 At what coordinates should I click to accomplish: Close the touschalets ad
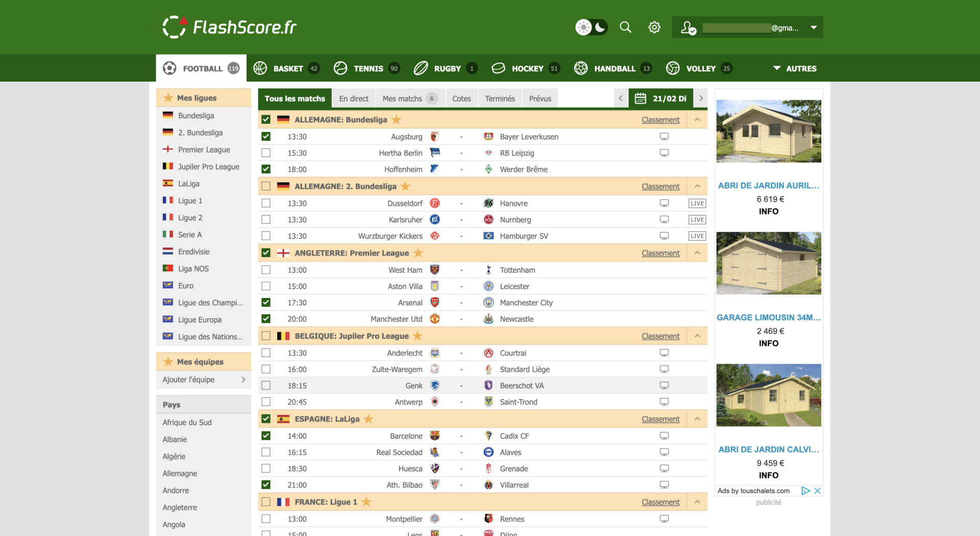click(818, 491)
